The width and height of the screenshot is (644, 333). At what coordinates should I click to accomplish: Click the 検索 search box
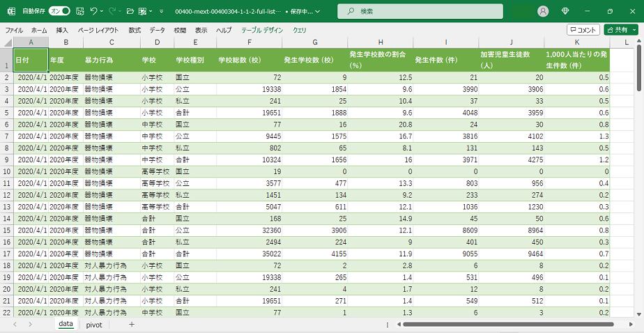(x=420, y=11)
